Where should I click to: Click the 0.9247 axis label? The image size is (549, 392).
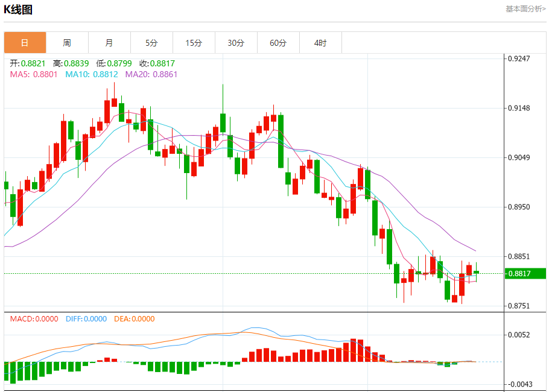tap(519, 58)
